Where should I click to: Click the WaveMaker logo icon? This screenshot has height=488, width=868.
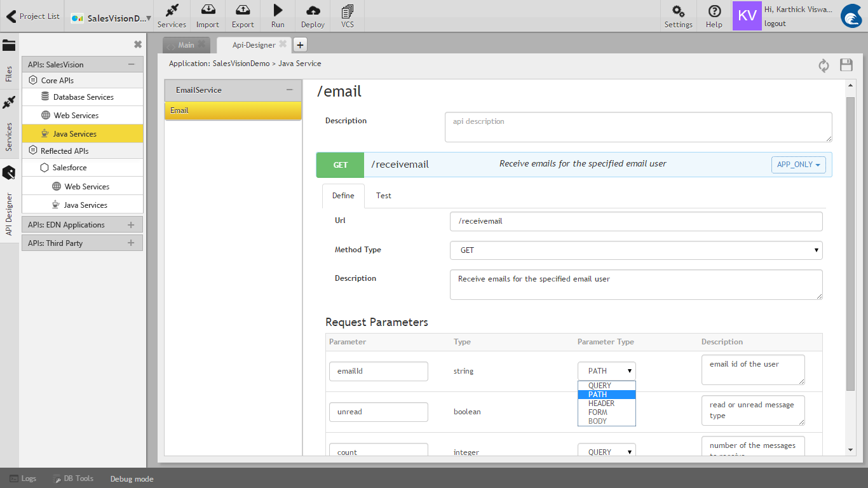coord(851,16)
